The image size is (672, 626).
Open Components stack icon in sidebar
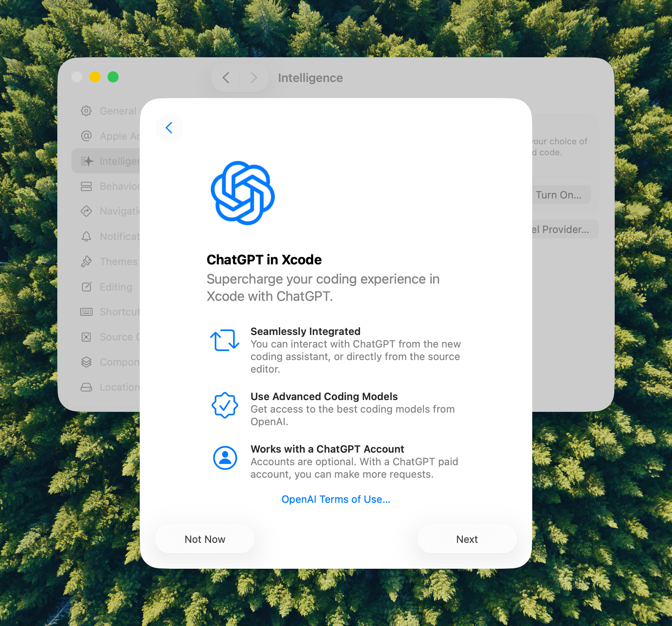coord(86,362)
